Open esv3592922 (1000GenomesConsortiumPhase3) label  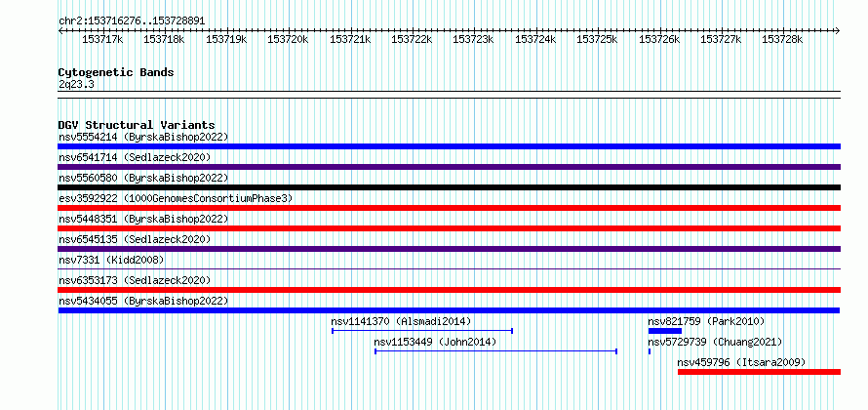[176, 198]
